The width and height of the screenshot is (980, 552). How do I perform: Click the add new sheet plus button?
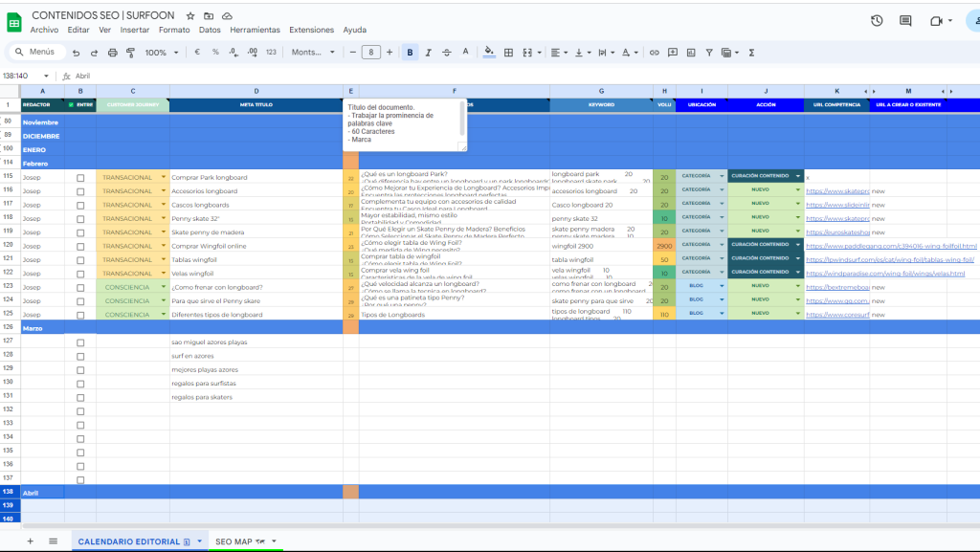pos(30,541)
